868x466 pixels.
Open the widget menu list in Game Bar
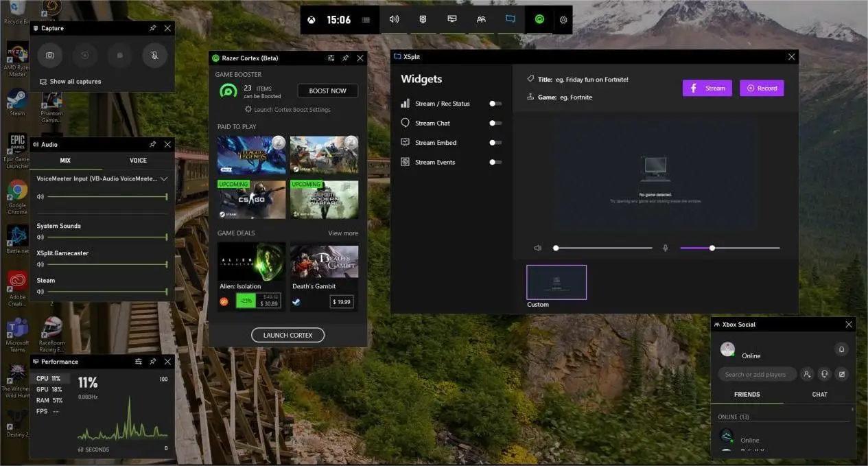coord(366,20)
